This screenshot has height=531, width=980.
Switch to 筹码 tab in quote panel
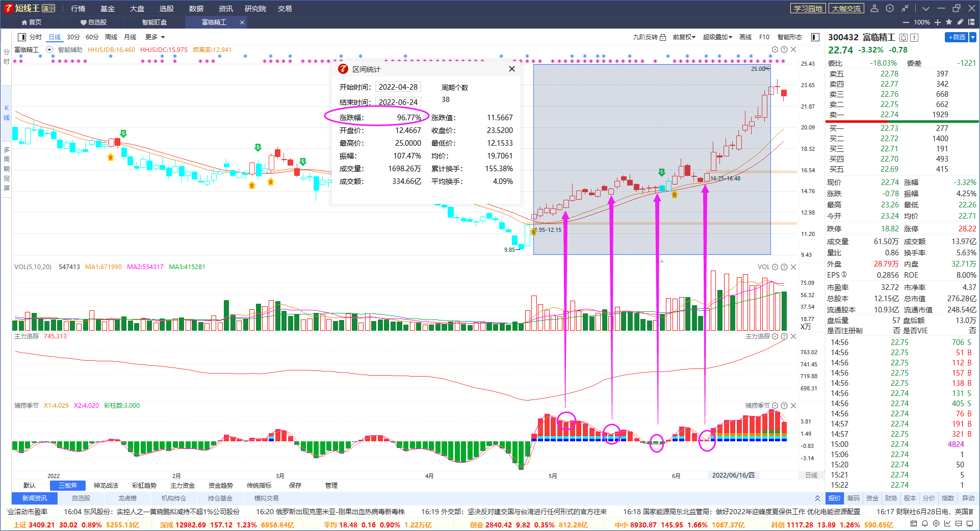[854, 498]
